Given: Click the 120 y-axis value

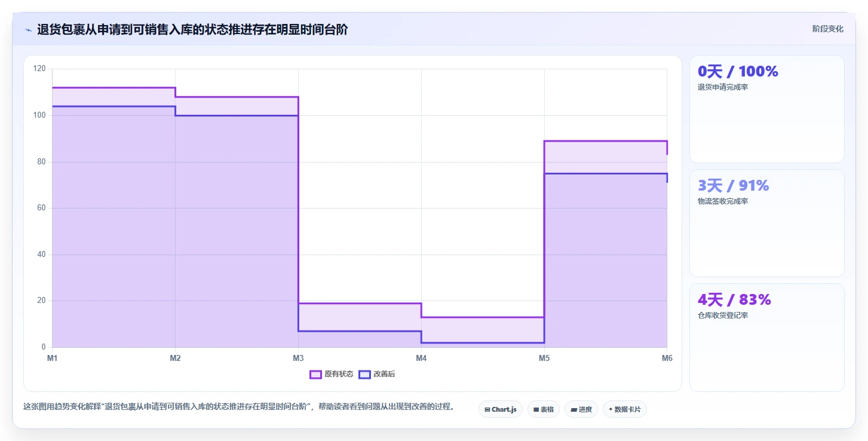Looking at the screenshot, I should (x=40, y=69).
